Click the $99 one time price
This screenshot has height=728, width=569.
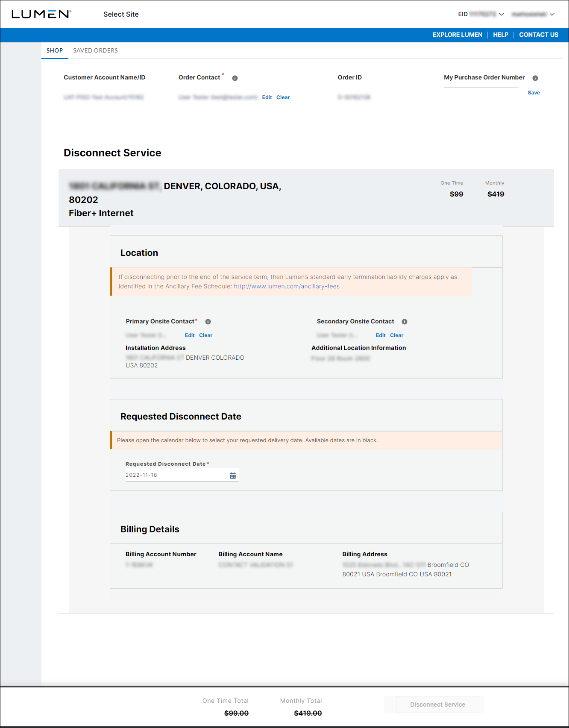(x=456, y=194)
